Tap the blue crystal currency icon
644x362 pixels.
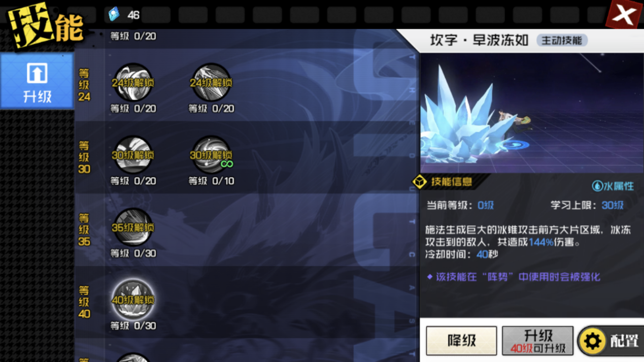pos(114,14)
